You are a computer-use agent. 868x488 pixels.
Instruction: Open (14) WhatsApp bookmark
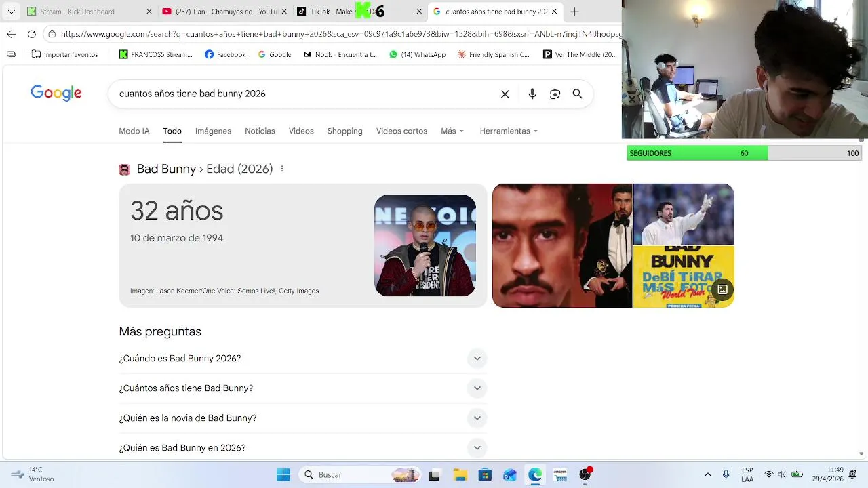417,54
